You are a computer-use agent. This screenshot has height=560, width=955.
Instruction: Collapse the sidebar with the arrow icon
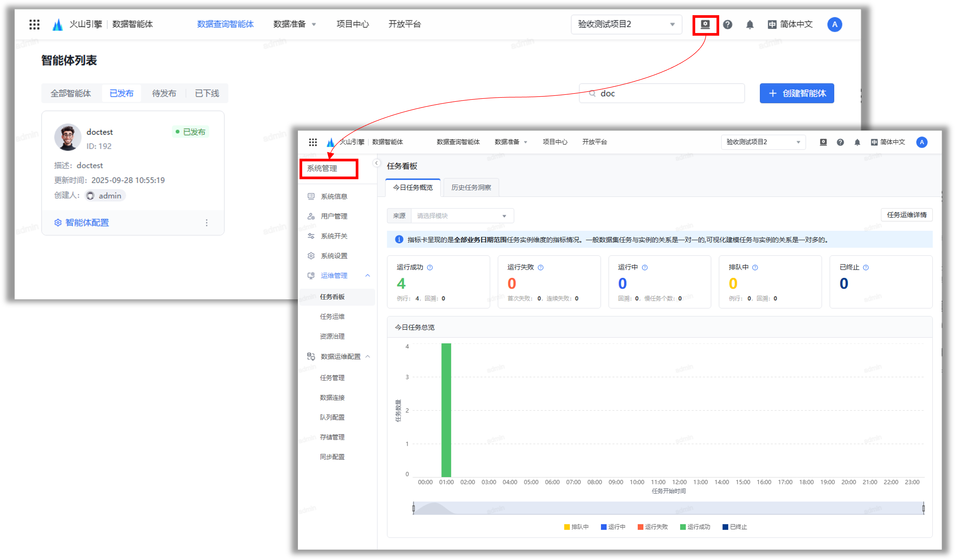click(376, 163)
